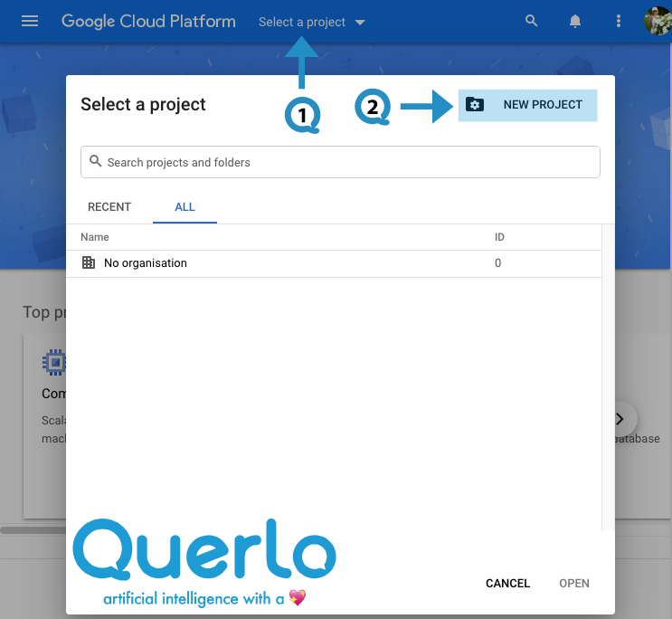Viewport: 672px width, 619px height.
Task: Switch to the RECENT tab
Action: point(109,206)
